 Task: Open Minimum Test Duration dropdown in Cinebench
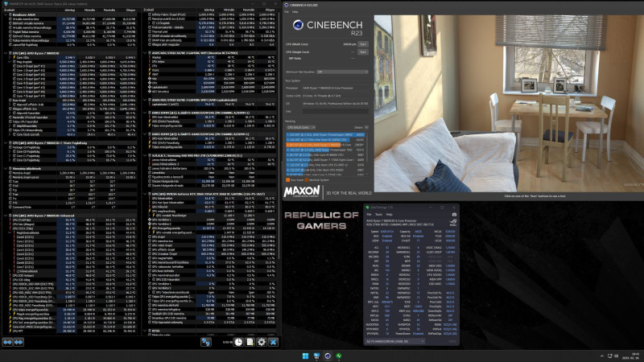tap(342, 72)
